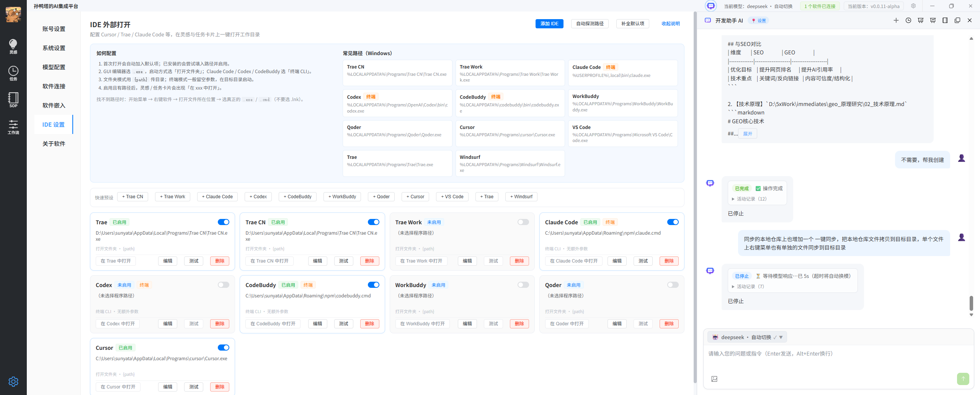Open the deepseek 自动切换 model dropdown
Viewport: 980px width, 395px height.
click(x=747, y=337)
